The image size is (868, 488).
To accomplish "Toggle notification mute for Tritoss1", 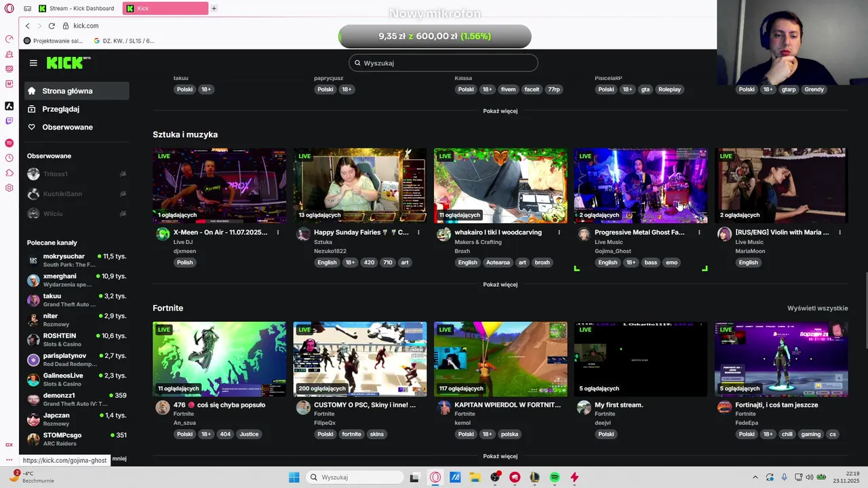I will coord(123,174).
